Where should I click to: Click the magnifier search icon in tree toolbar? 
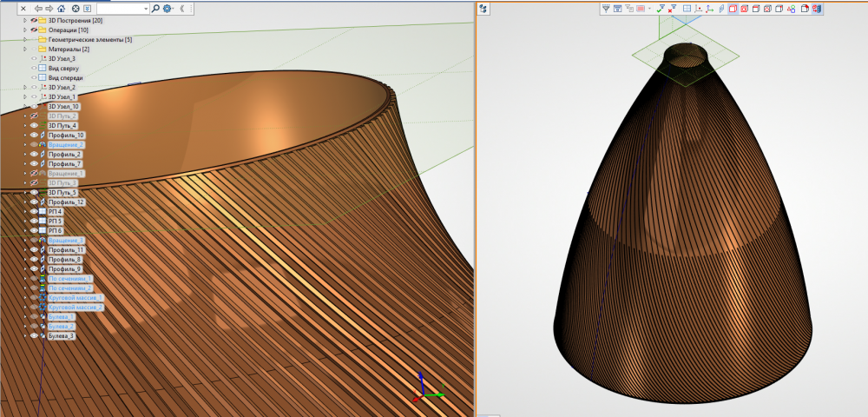pos(155,8)
